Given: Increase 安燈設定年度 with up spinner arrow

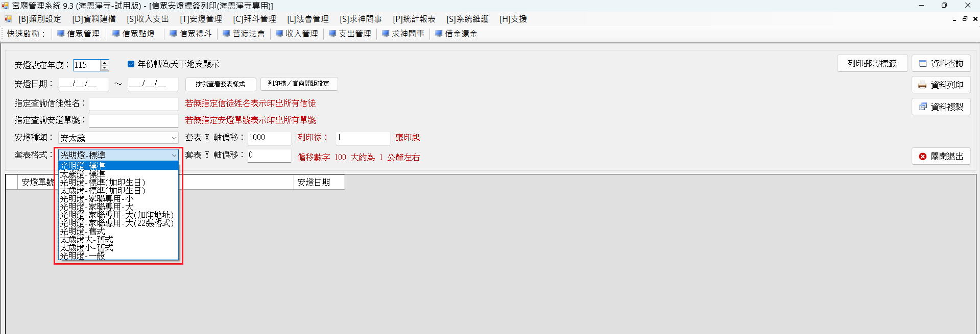Looking at the screenshot, I should pyautogui.click(x=105, y=62).
